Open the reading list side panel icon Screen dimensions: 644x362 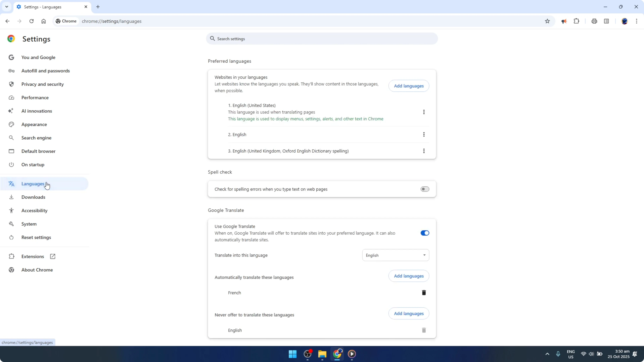pyautogui.click(x=607, y=21)
